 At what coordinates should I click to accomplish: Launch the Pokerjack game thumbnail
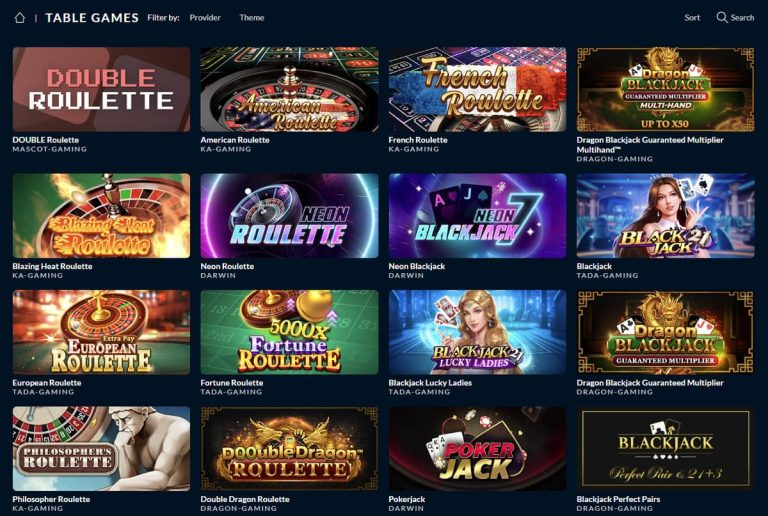click(x=478, y=448)
